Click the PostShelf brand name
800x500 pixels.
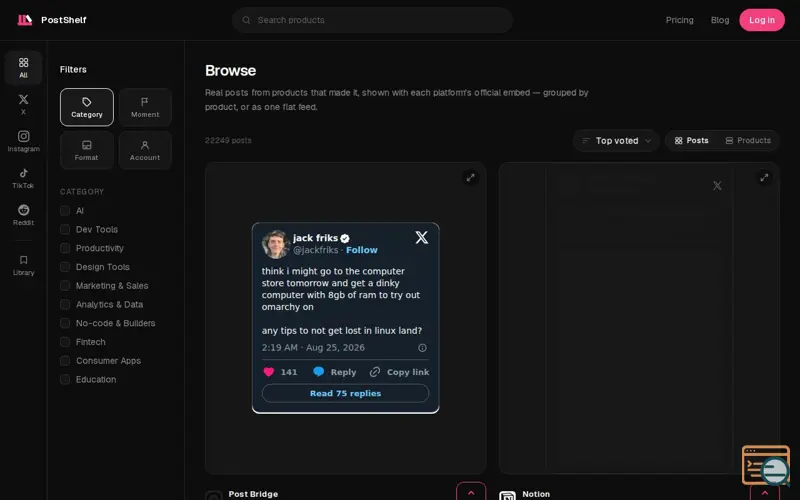(64, 20)
